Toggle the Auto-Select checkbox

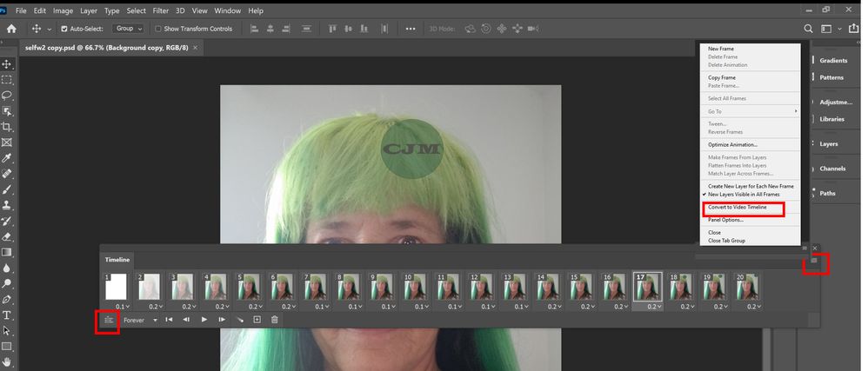[64, 29]
